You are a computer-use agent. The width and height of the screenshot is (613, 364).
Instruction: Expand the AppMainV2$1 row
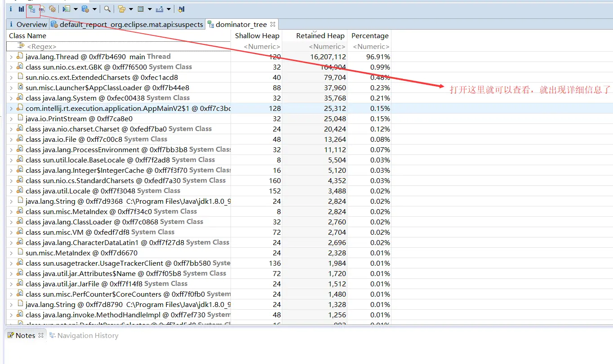tap(11, 109)
